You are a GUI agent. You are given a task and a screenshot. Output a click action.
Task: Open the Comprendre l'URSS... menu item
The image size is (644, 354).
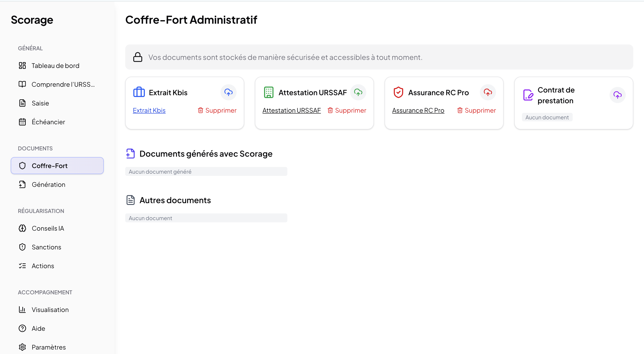pyautogui.click(x=63, y=84)
